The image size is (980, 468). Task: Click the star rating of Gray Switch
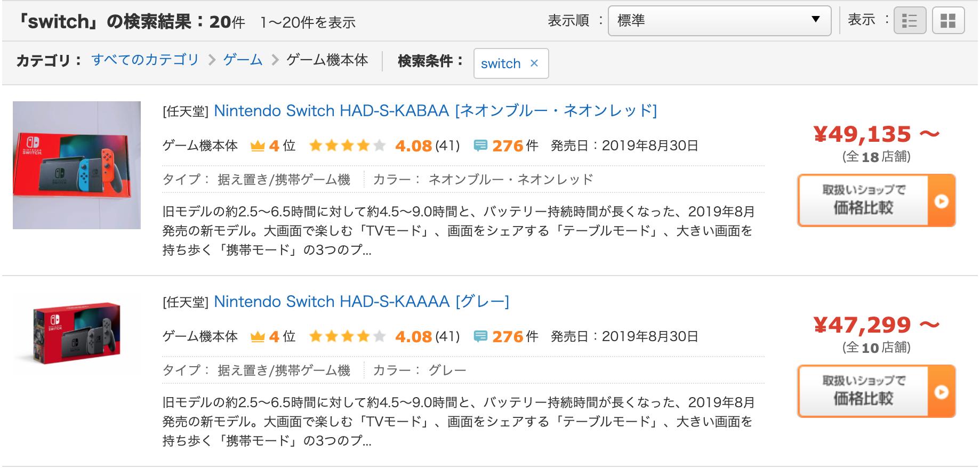[x=347, y=336]
